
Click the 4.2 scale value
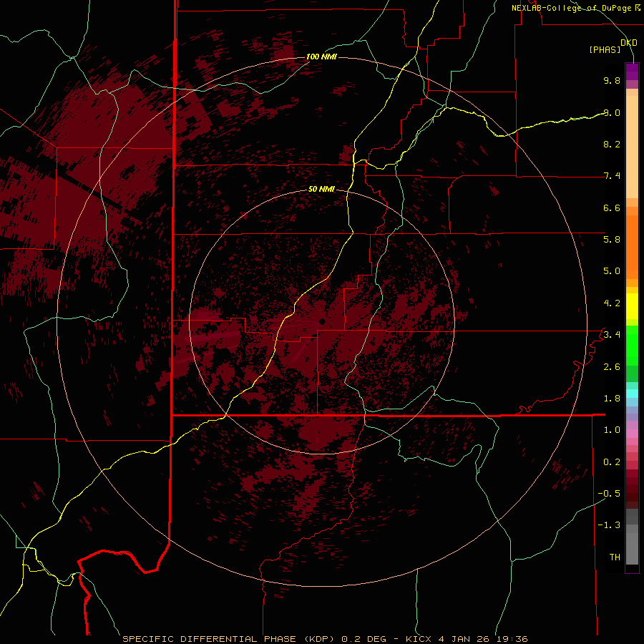pos(612,303)
